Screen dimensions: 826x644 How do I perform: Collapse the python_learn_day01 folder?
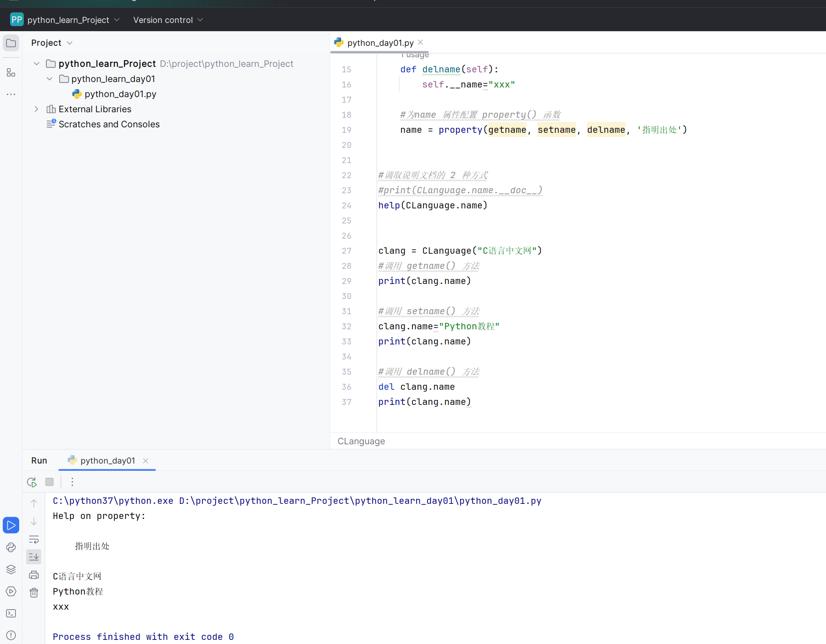(49, 79)
